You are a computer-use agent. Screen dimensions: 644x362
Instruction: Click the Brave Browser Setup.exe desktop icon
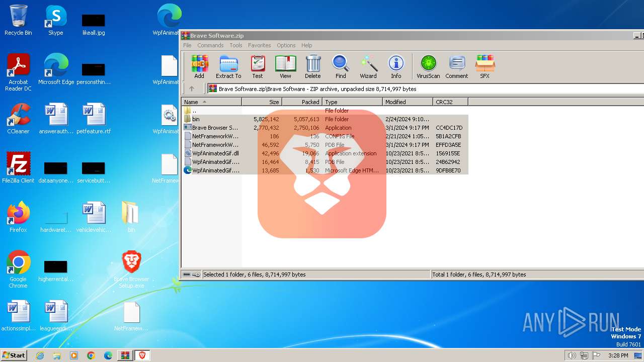pos(131,269)
